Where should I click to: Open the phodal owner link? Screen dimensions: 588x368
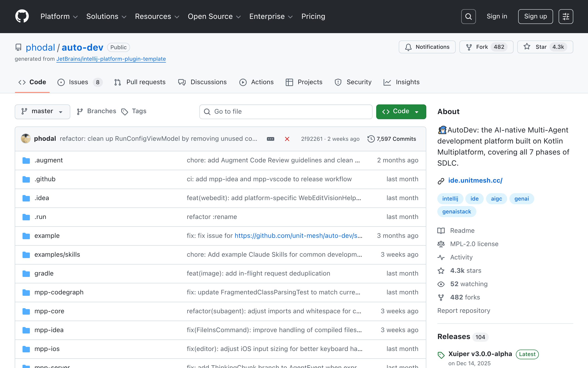[x=40, y=47]
